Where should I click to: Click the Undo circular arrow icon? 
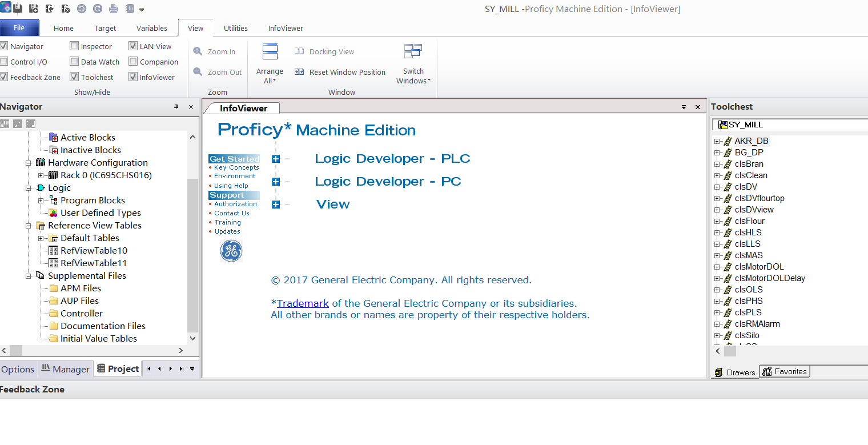82,9
